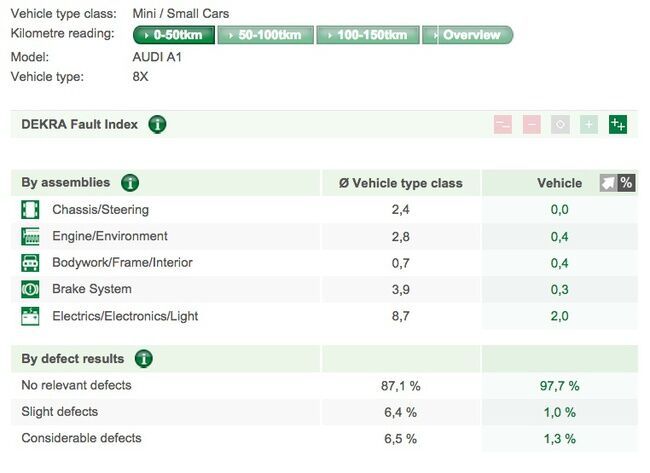Toggle the percent display mode

click(626, 183)
